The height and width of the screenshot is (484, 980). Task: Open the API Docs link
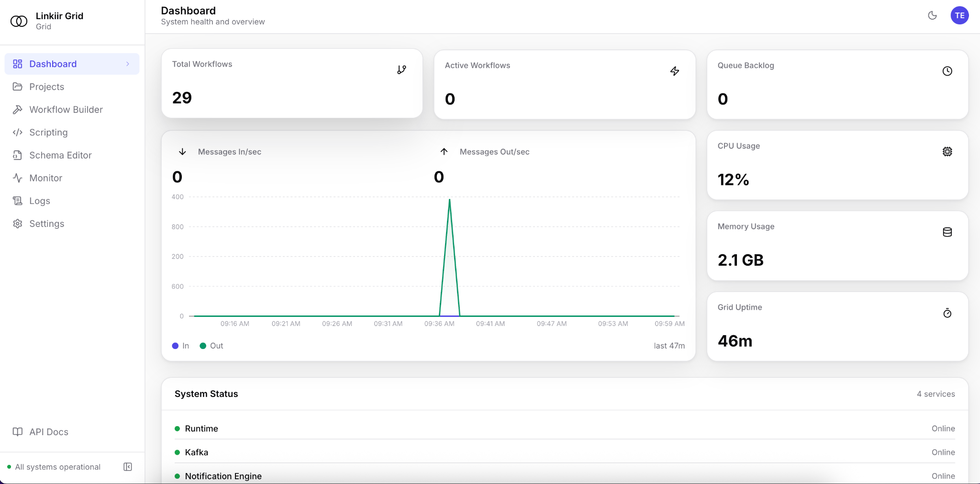(72, 432)
